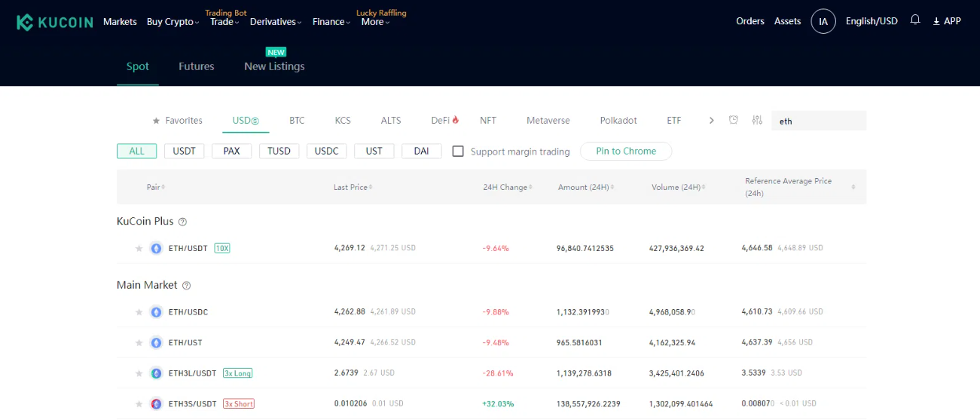Open the Orders link
The width and height of the screenshot is (980, 420).
click(x=750, y=21)
